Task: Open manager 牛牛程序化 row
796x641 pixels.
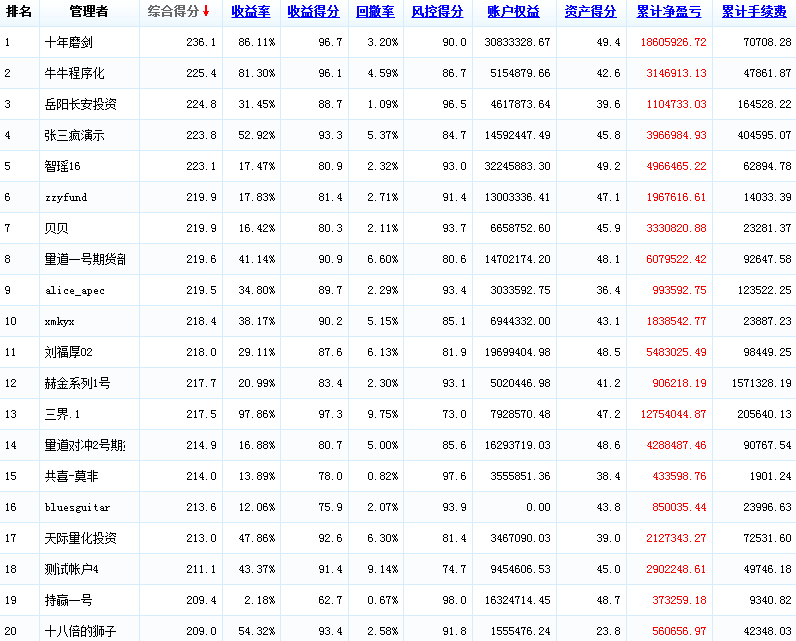Action: point(75,74)
